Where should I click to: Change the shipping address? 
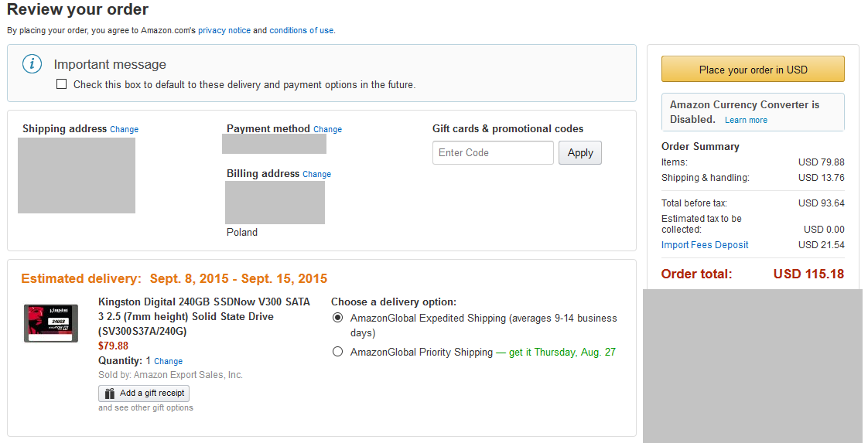(124, 129)
